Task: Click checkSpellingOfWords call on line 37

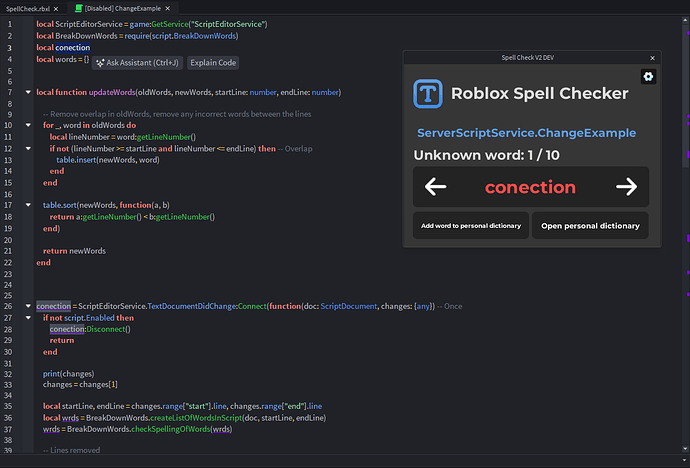Action: (171, 429)
